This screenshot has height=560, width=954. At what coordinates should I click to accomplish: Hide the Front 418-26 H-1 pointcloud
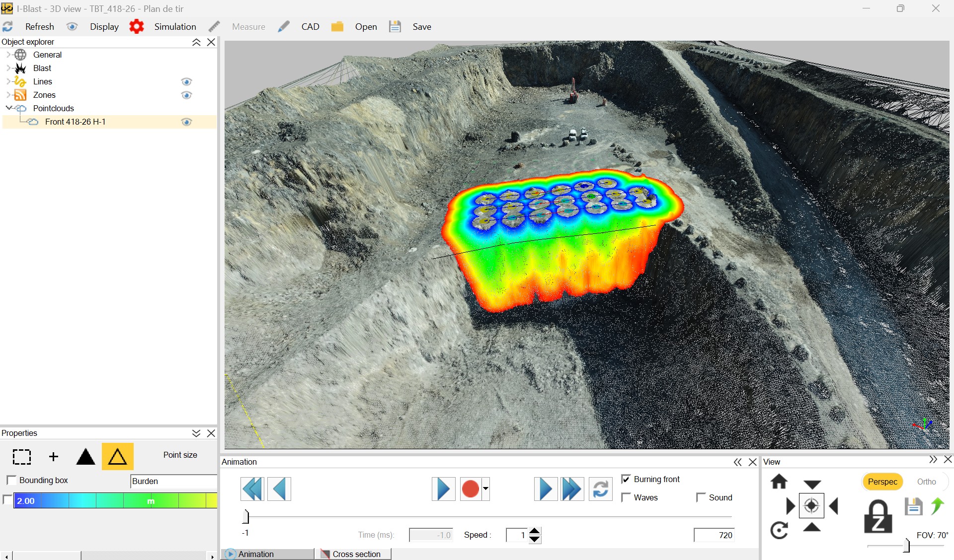click(186, 122)
